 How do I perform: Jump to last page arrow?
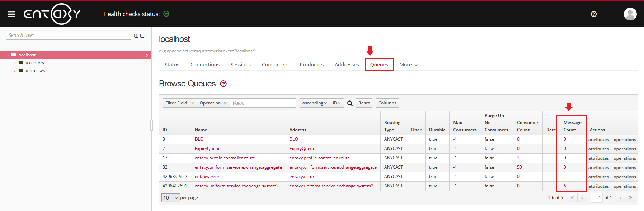[630, 198]
